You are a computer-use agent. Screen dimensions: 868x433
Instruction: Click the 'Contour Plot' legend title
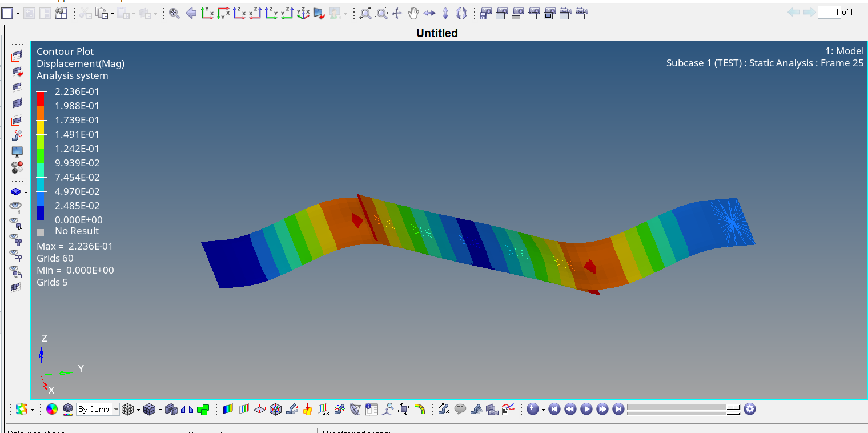[x=65, y=51]
